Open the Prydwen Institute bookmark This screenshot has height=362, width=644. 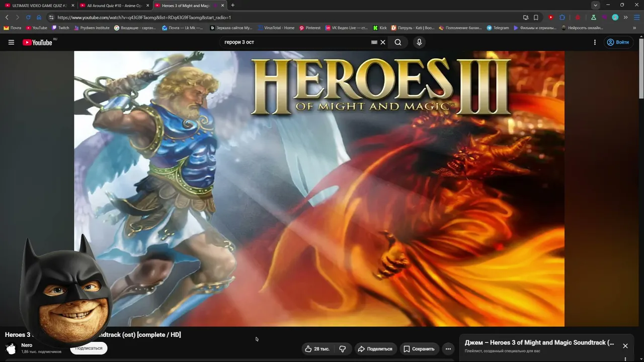(x=92, y=28)
